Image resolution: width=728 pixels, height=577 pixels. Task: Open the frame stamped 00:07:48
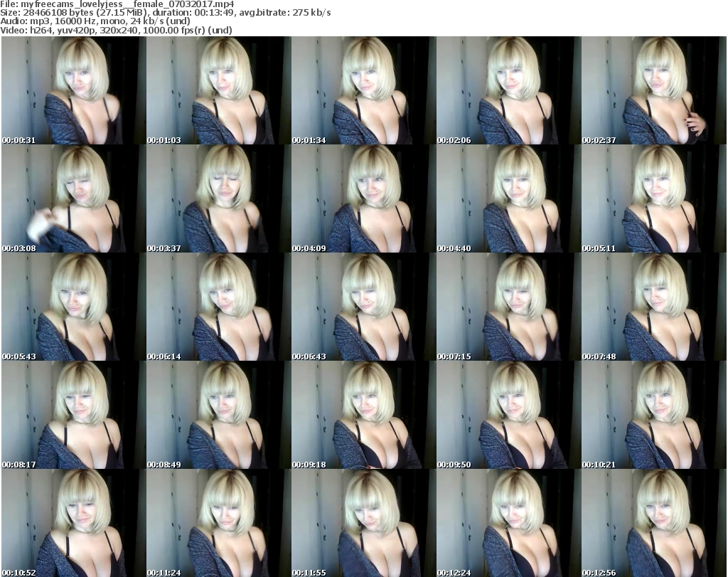click(654, 307)
